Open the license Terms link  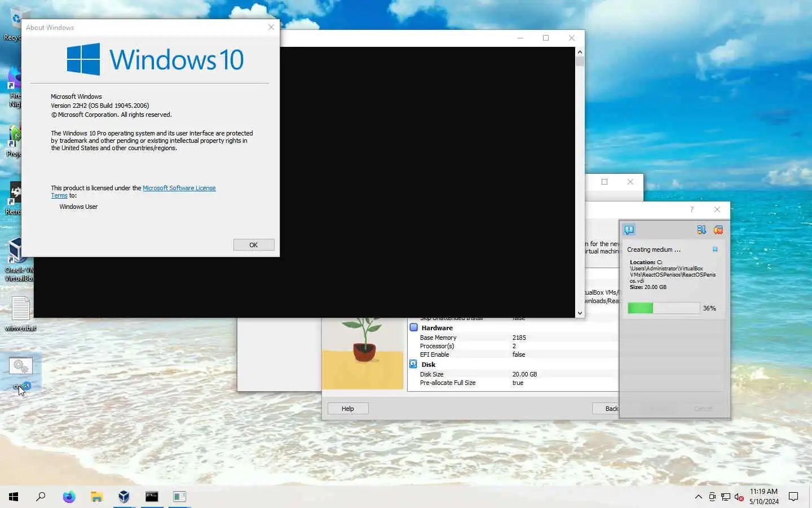pyautogui.click(x=59, y=195)
